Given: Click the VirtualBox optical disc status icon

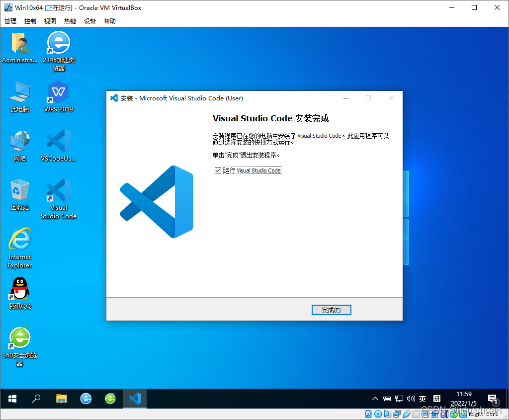Looking at the screenshot, I should 378,414.
